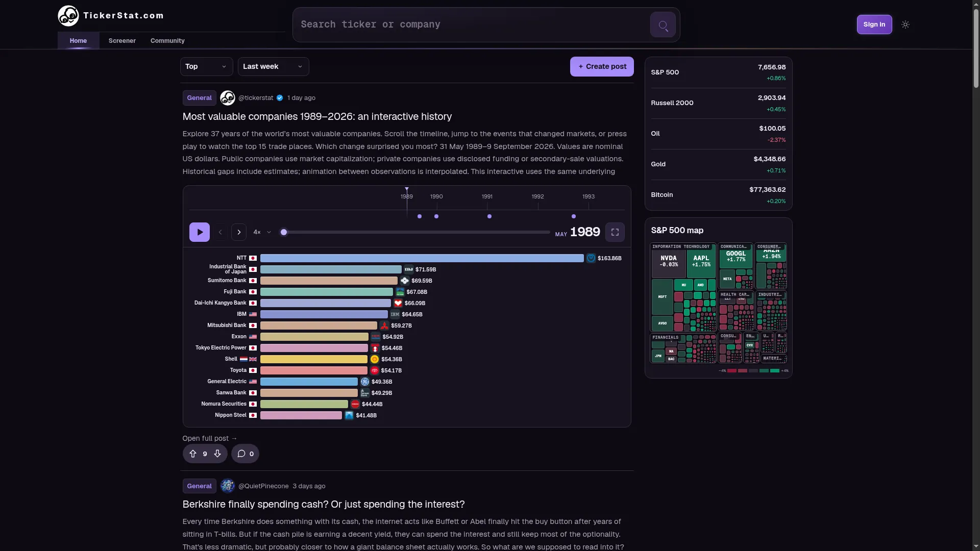
Task: Click the General Electric logo icon
Action: pyautogui.click(x=364, y=382)
